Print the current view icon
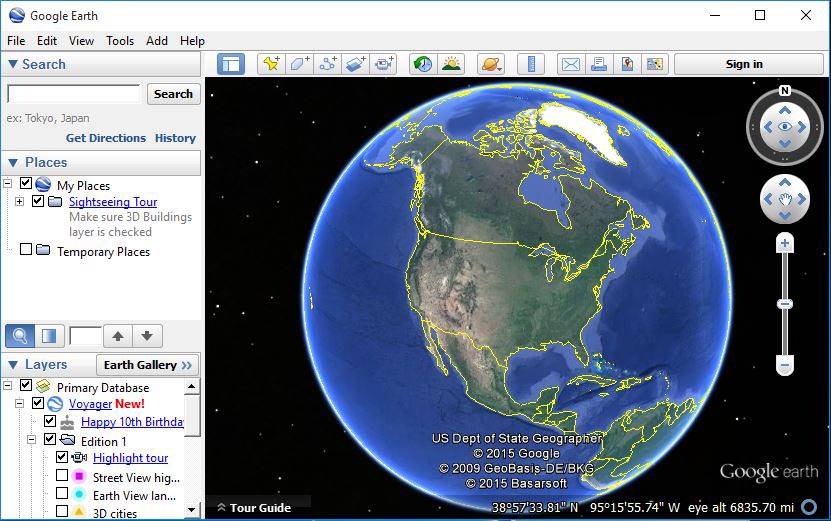831x521 pixels. (599, 64)
